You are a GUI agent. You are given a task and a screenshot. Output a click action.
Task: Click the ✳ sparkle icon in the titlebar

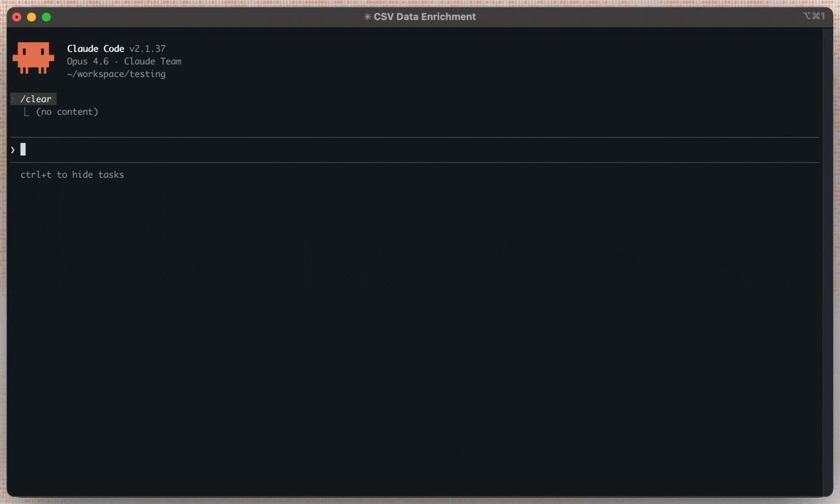(x=367, y=16)
